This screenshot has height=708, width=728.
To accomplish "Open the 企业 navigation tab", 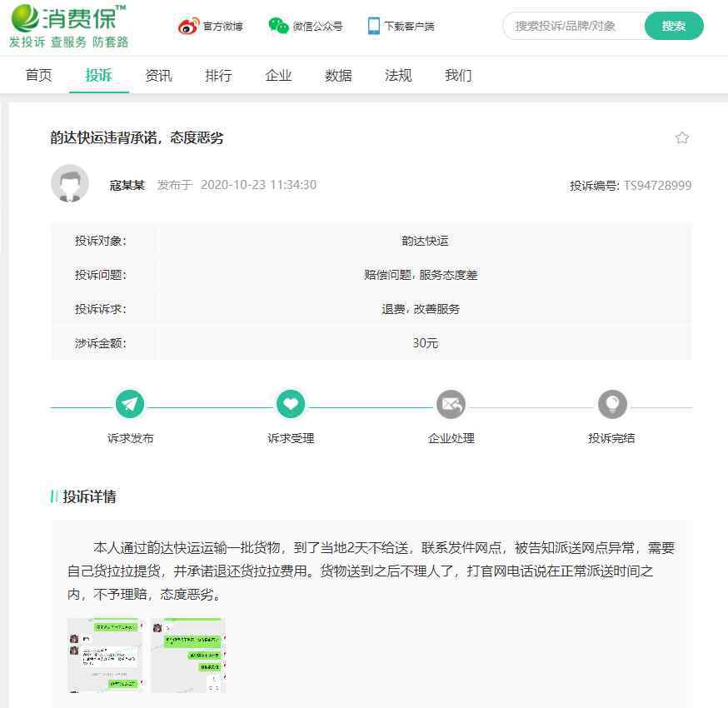I will coord(278,75).
